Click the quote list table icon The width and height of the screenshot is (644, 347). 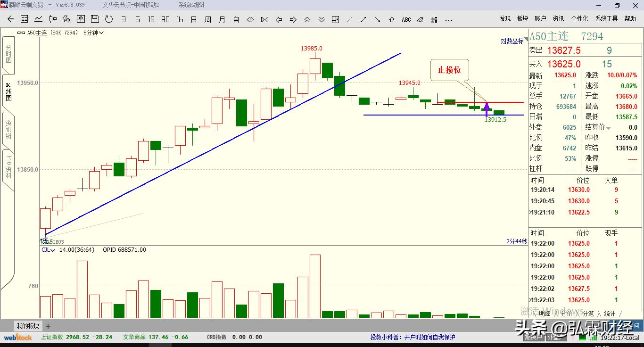tap(24, 19)
